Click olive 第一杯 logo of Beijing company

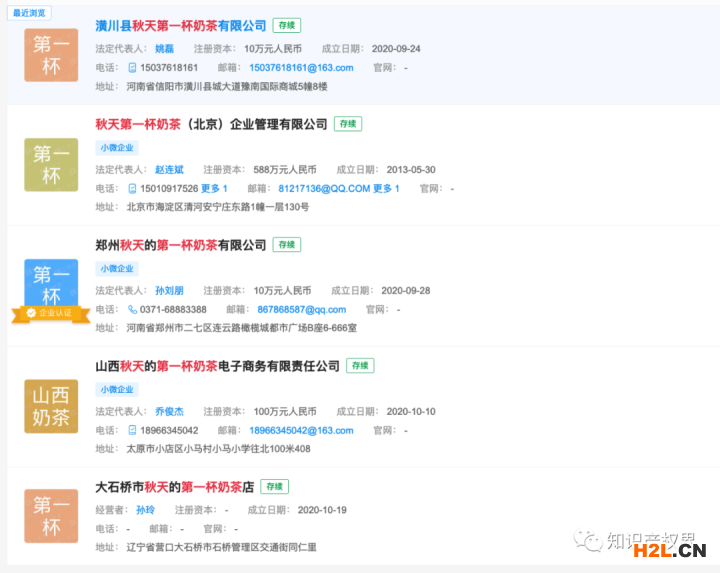51,165
